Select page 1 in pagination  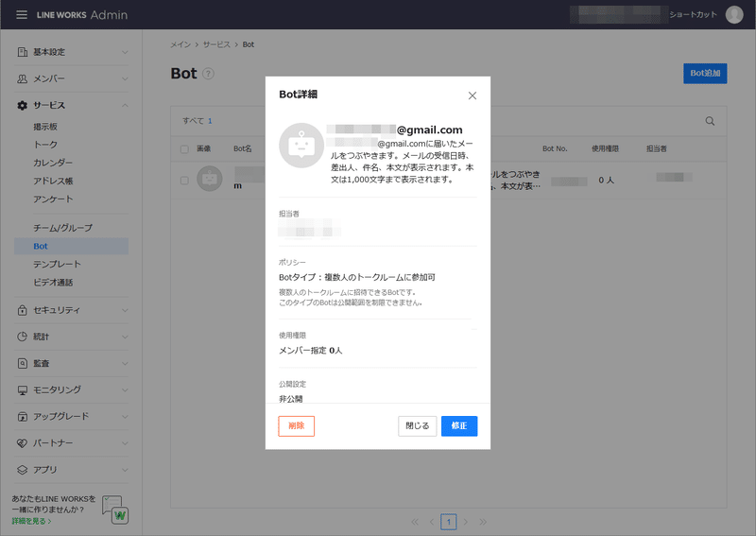point(448,522)
